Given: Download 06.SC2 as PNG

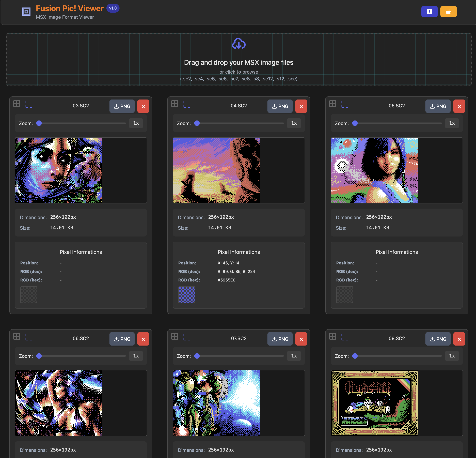Looking at the screenshot, I should click(x=122, y=339).
